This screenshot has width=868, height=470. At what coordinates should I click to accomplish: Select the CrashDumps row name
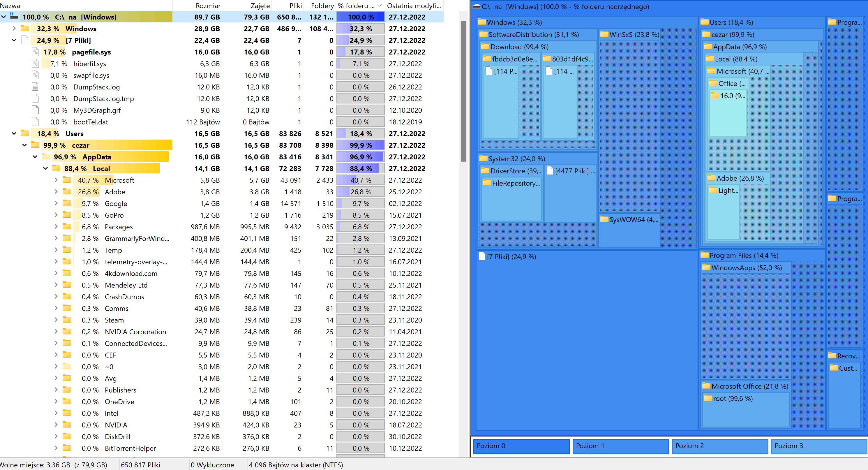click(124, 297)
